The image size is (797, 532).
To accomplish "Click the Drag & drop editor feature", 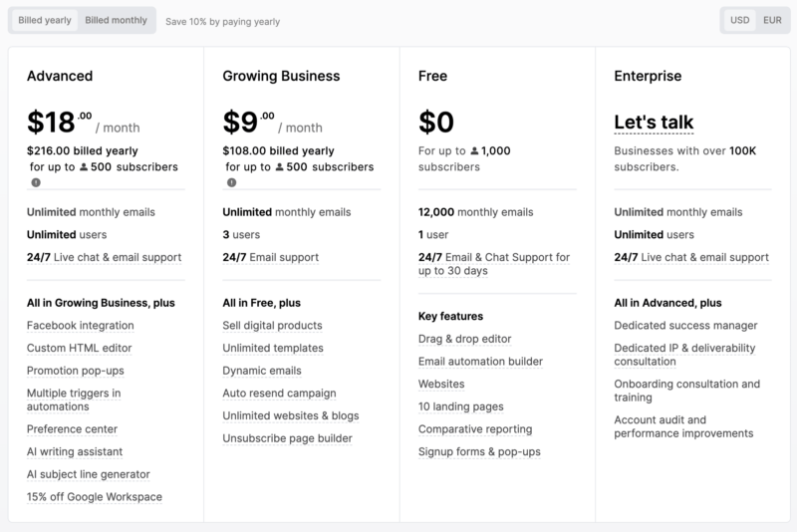I will click(464, 339).
